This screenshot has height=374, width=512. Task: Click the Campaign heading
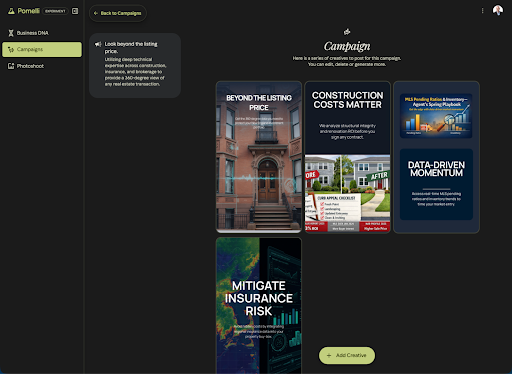(347, 46)
